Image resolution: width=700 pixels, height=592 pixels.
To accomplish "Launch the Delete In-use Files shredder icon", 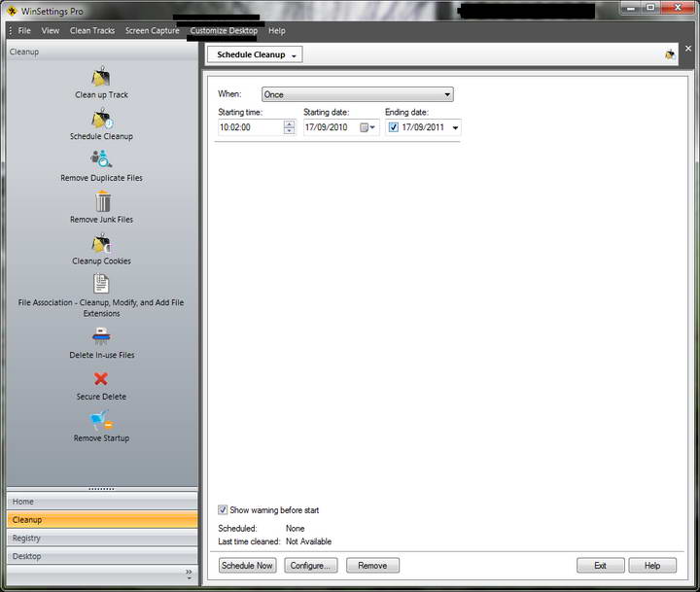I will coord(101,335).
